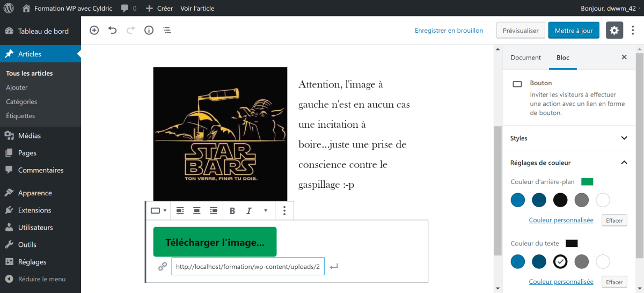
Task: Open 'Commentaires' in admin sidebar
Action: pyautogui.click(x=40, y=170)
